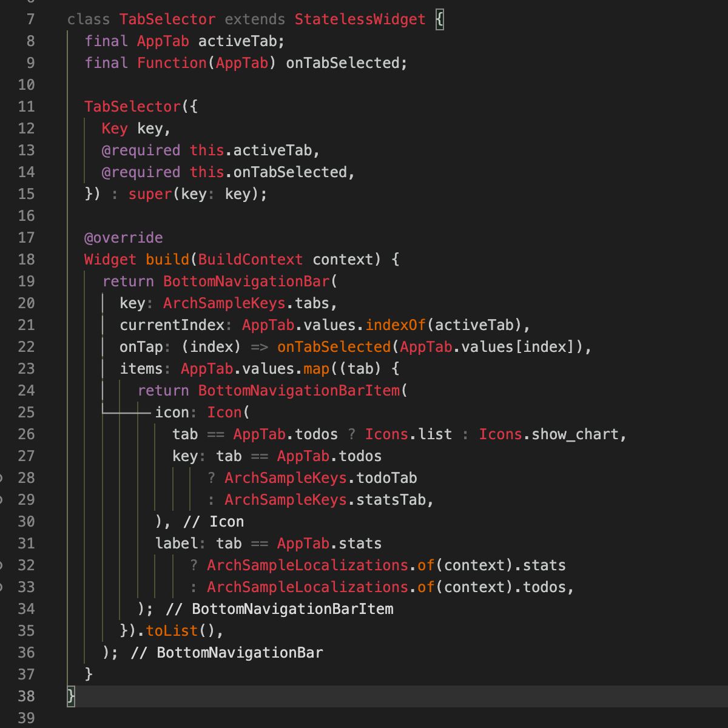Click line number 16 in the gutter

click(x=26, y=216)
